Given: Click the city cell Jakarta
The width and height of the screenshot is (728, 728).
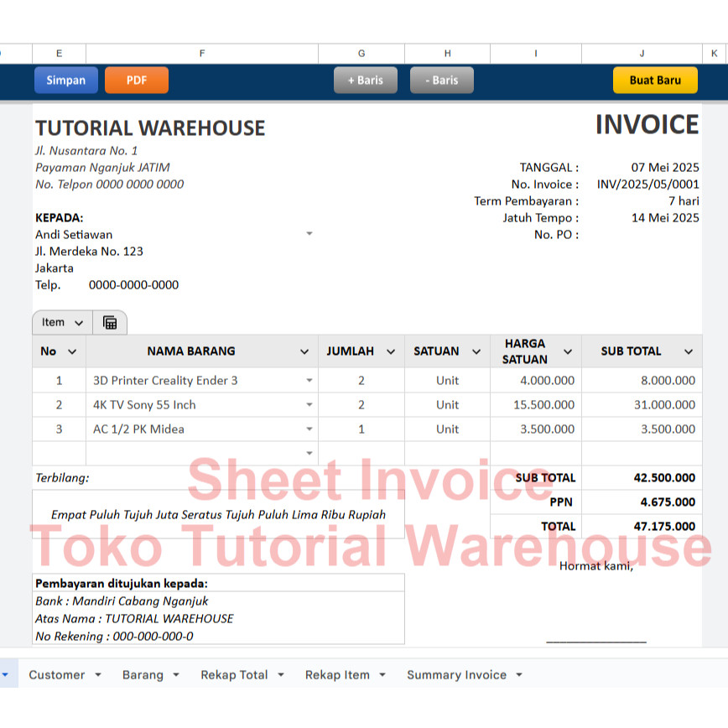Looking at the screenshot, I should click(x=55, y=268).
